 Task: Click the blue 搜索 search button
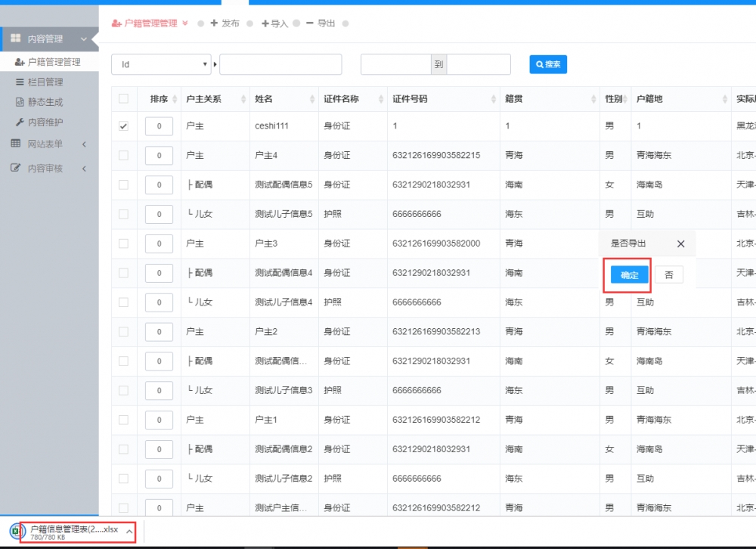point(548,64)
